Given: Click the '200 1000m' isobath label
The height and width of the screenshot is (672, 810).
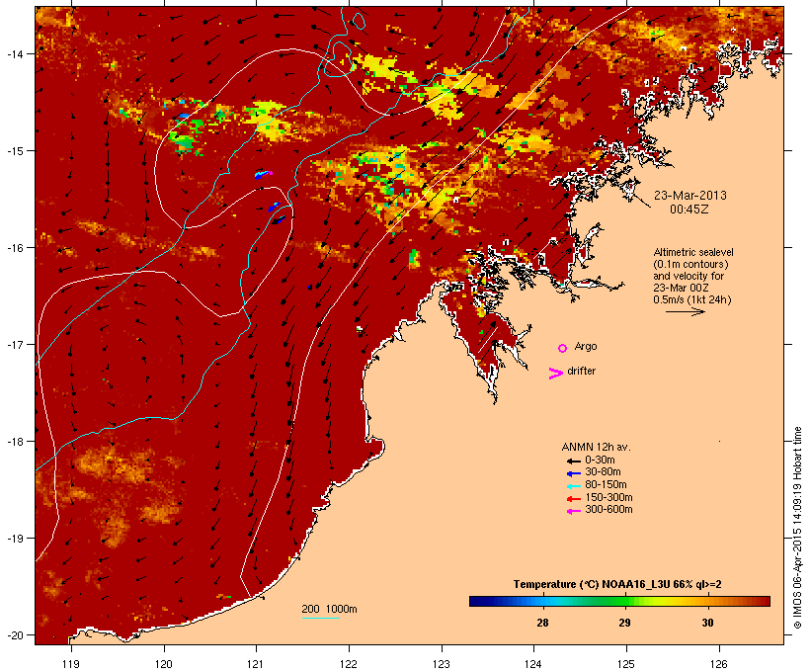Looking at the screenshot, I should [329, 609].
